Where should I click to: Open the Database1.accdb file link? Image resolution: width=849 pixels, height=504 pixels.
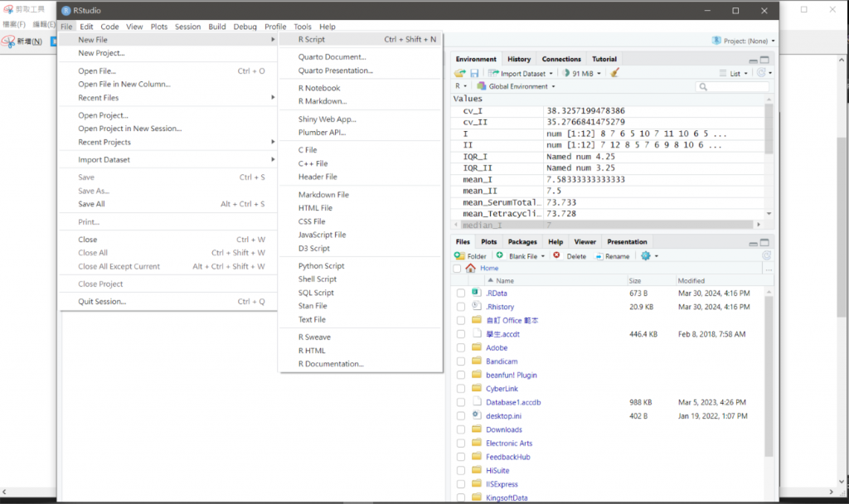click(513, 403)
